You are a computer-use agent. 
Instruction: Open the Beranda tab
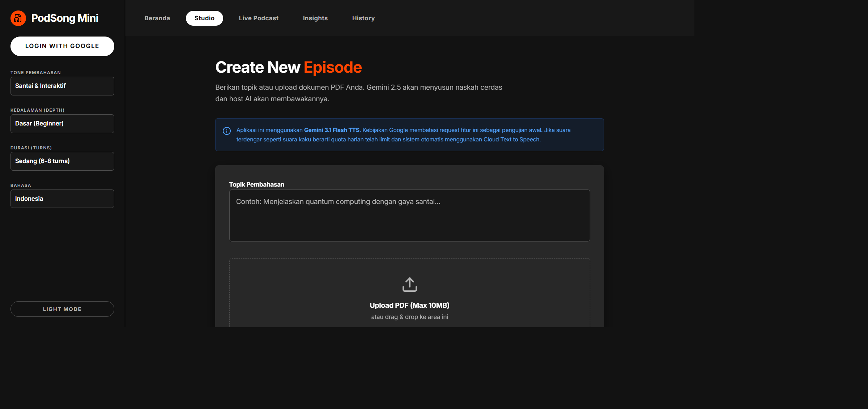(x=157, y=18)
